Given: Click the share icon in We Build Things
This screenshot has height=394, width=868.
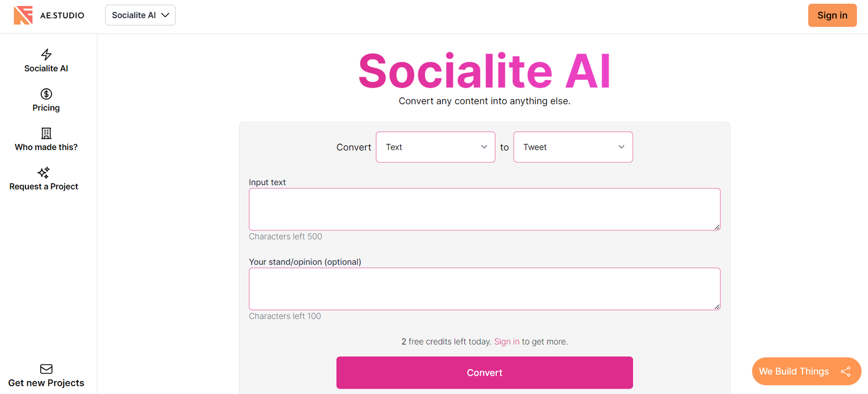Looking at the screenshot, I should [x=845, y=371].
